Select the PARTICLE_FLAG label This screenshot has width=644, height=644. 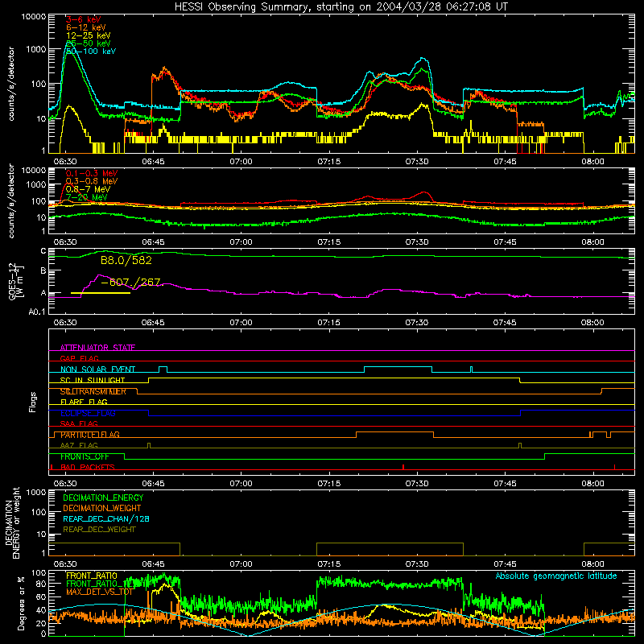[90, 435]
